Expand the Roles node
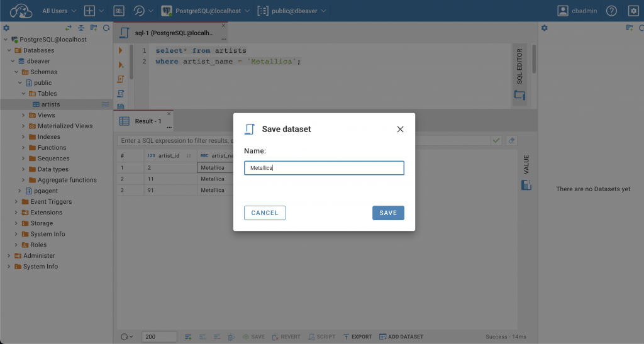Image resolution: width=644 pixels, height=344 pixels. pos(16,245)
